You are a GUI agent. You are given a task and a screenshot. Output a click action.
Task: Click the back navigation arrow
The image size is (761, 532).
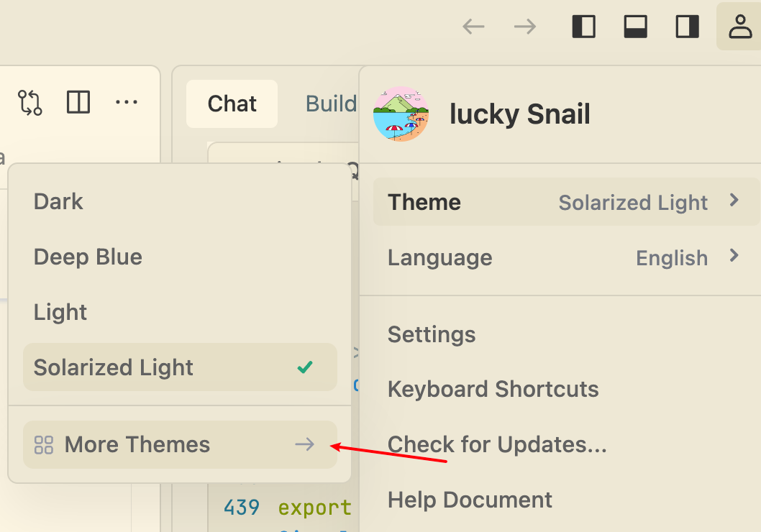pyautogui.click(x=473, y=27)
